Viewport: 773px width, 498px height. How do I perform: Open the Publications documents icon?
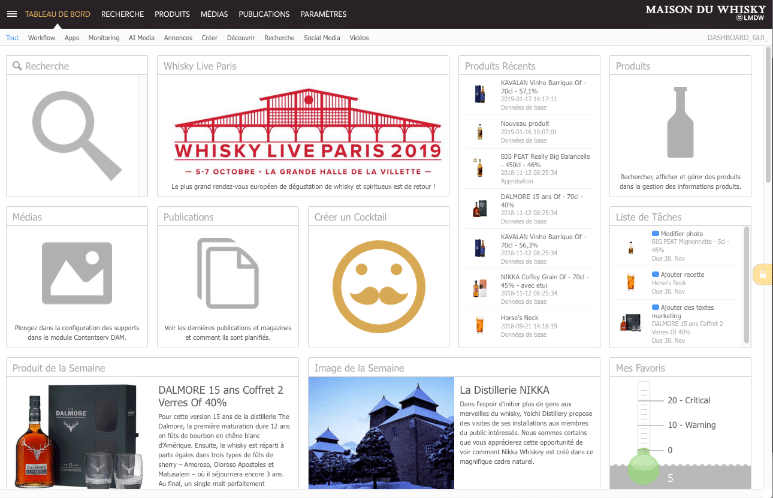228,274
